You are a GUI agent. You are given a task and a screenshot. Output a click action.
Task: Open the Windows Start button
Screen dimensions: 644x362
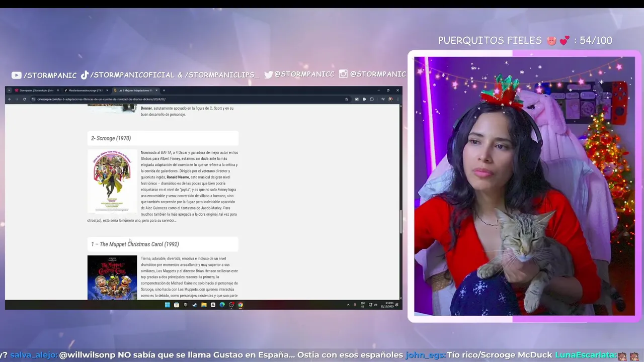point(168,305)
